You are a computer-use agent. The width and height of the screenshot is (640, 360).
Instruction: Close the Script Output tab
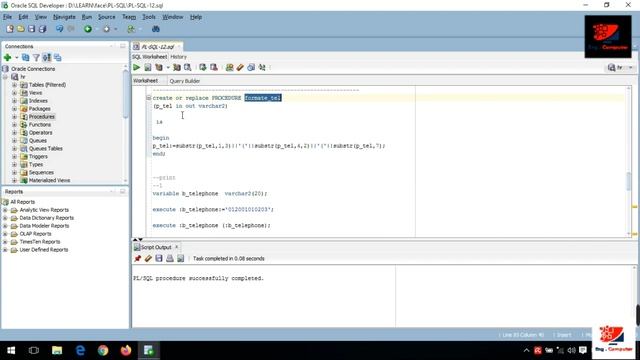pos(177,247)
